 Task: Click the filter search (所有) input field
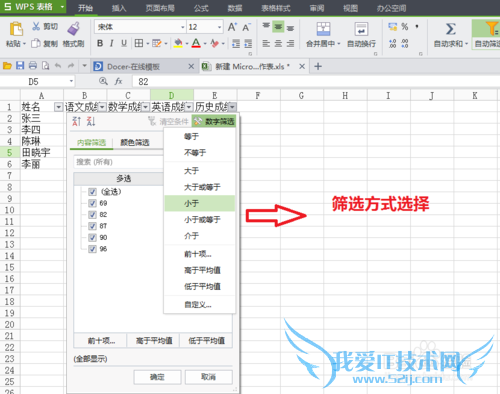[x=118, y=162]
